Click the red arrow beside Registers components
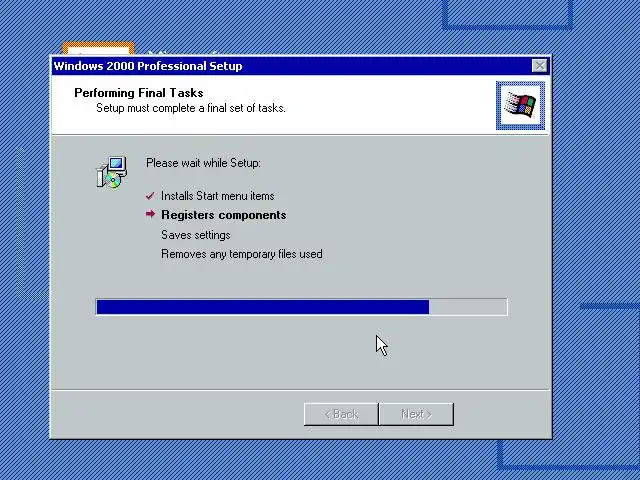The width and height of the screenshot is (640, 480). click(150, 214)
